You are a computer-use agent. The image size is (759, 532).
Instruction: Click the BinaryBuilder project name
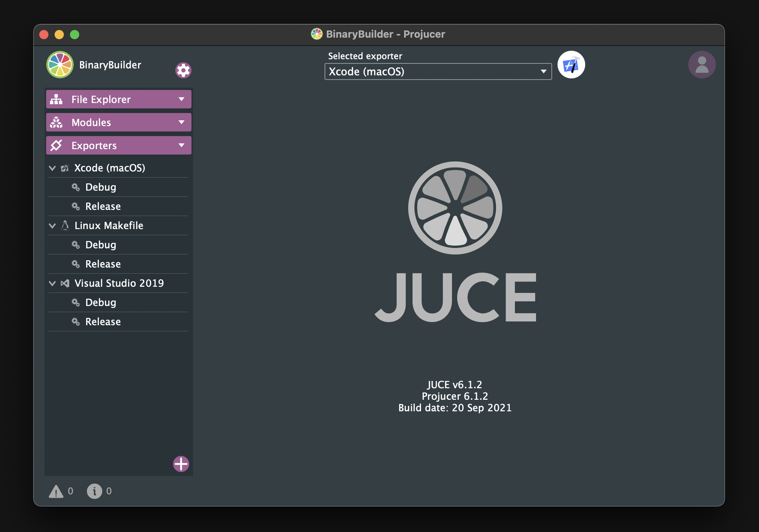[110, 65]
